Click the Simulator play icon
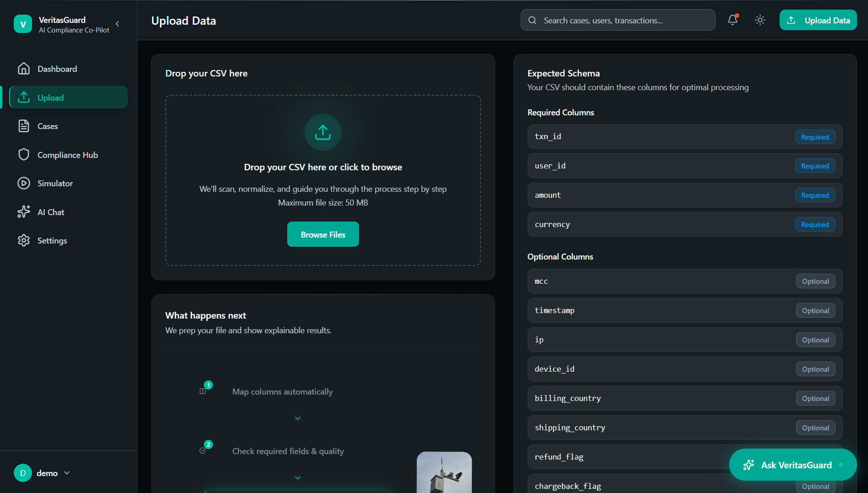Viewport: 868px width, 493px height. (24, 183)
